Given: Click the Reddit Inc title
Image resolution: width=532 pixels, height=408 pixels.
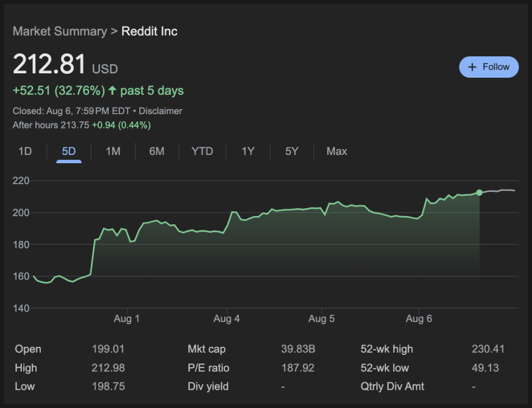Looking at the screenshot, I should click(x=149, y=31).
